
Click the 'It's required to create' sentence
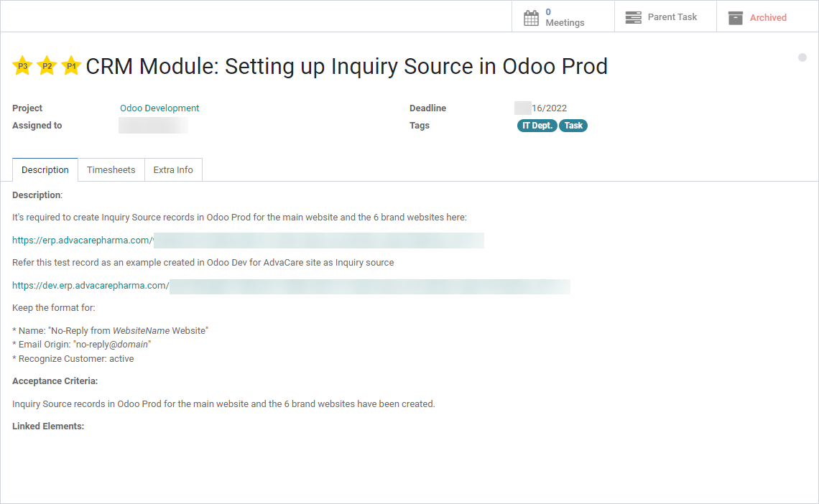(x=239, y=217)
